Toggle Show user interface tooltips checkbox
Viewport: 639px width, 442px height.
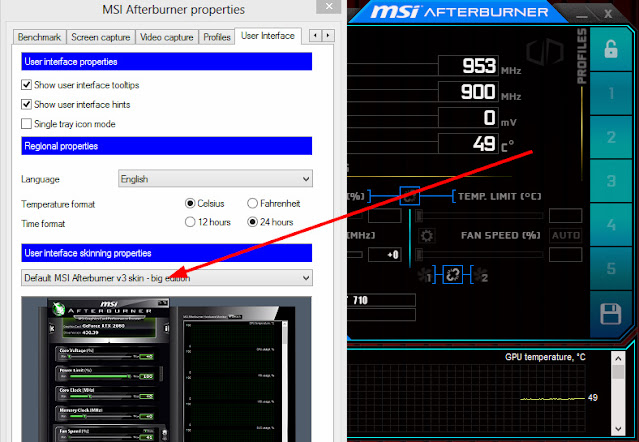26,85
